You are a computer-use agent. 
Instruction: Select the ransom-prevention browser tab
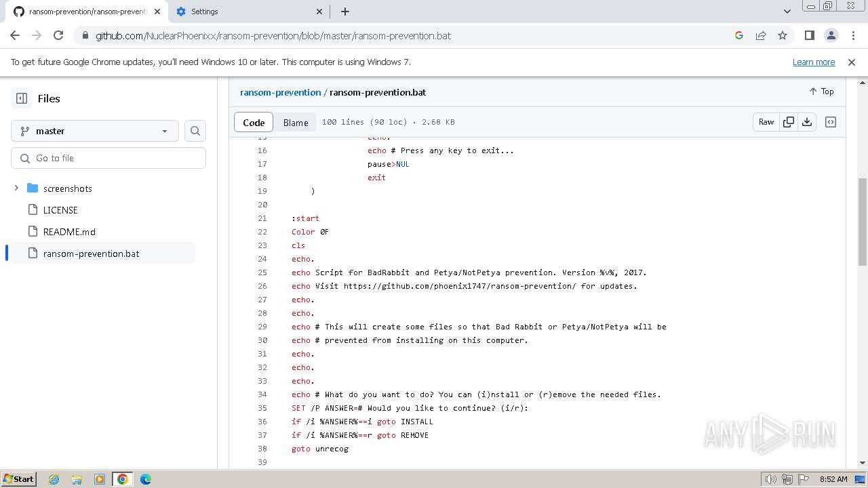pos(87,12)
